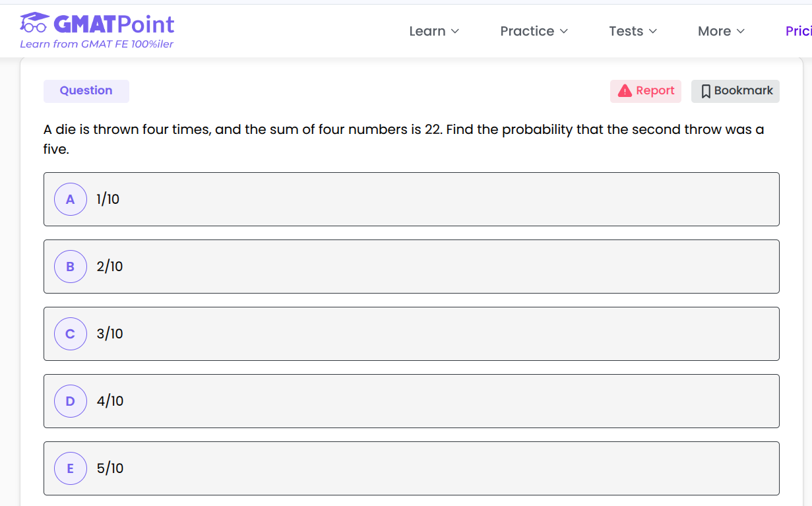
Task: Expand the Learn menu chevron
Action: 455,32
